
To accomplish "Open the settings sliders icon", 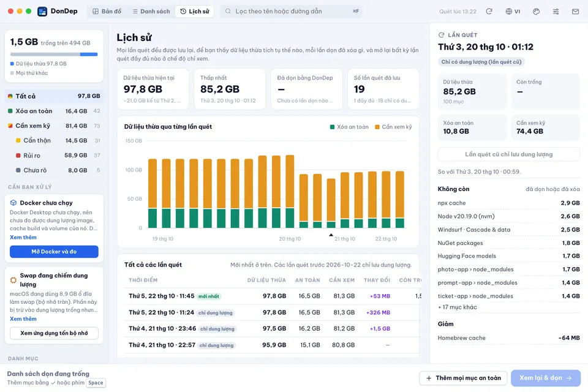I will coord(556,11).
